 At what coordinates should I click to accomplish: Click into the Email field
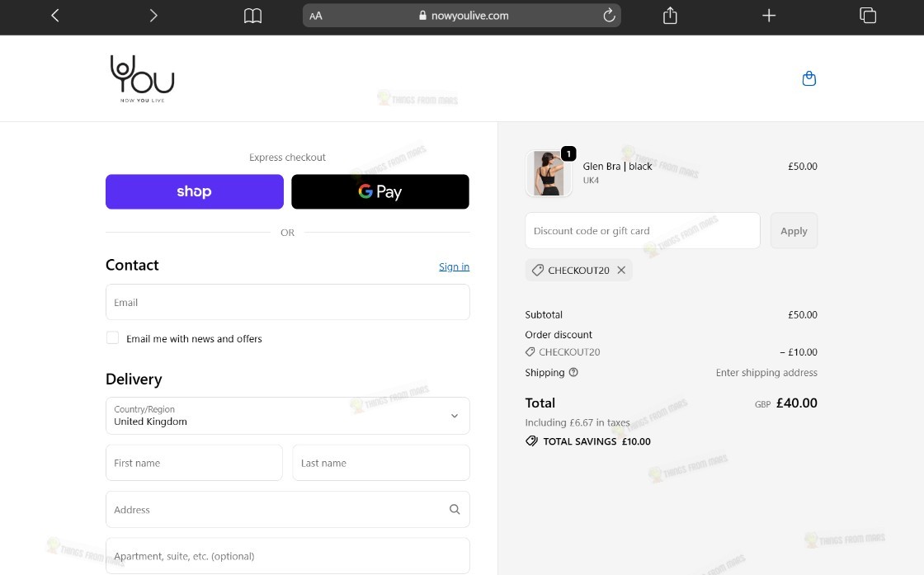coord(288,302)
